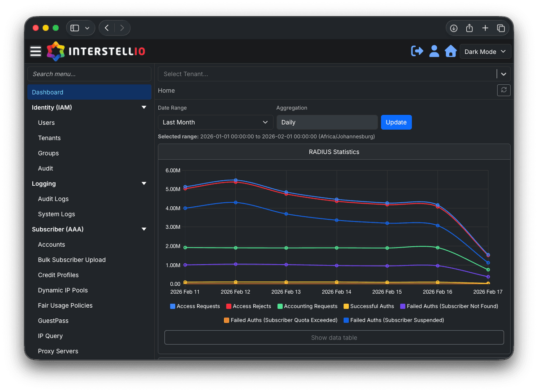
Task: Click the Interstellio logo
Action: (x=95, y=51)
